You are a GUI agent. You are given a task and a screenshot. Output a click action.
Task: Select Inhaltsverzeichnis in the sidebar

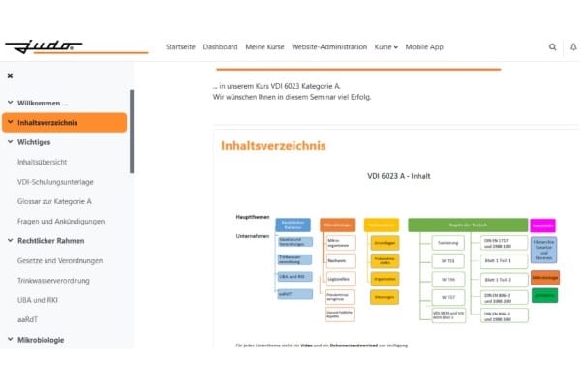pos(47,123)
